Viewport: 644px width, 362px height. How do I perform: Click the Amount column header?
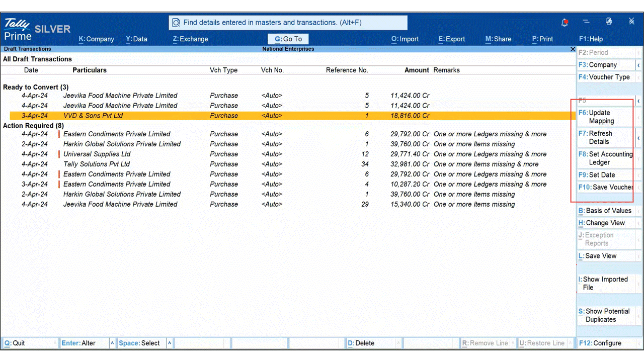(417, 70)
